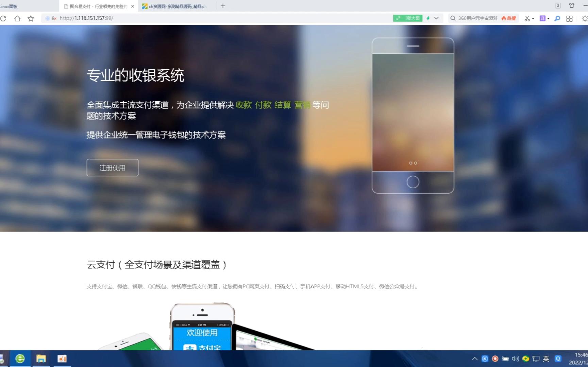Bookmark this page with the star icon
588x367 pixels.
coord(31,18)
